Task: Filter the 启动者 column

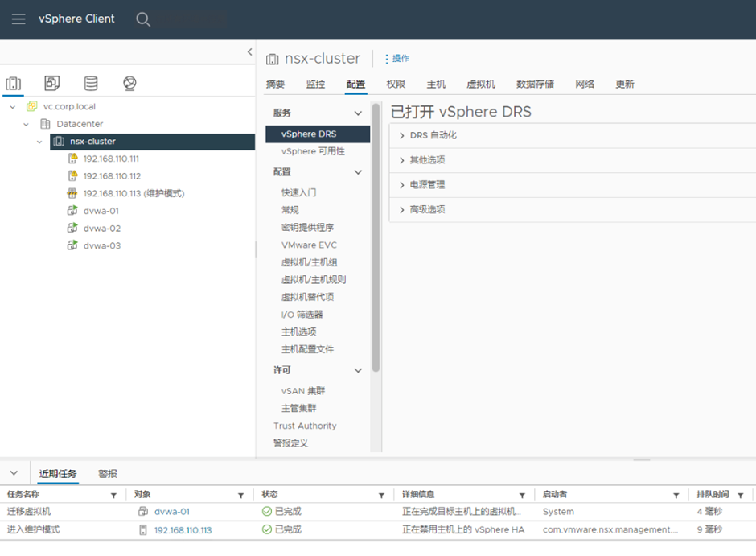Action: coord(676,495)
